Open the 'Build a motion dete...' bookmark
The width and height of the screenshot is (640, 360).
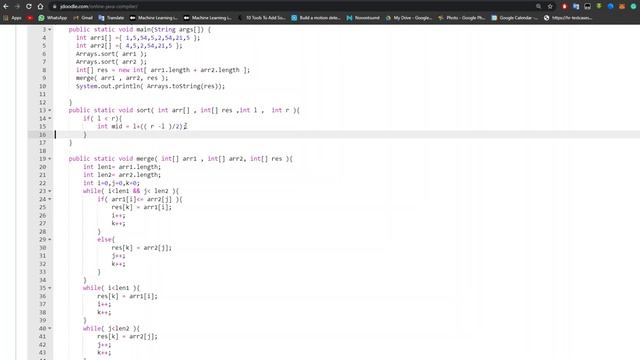click(x=316, y=18)
